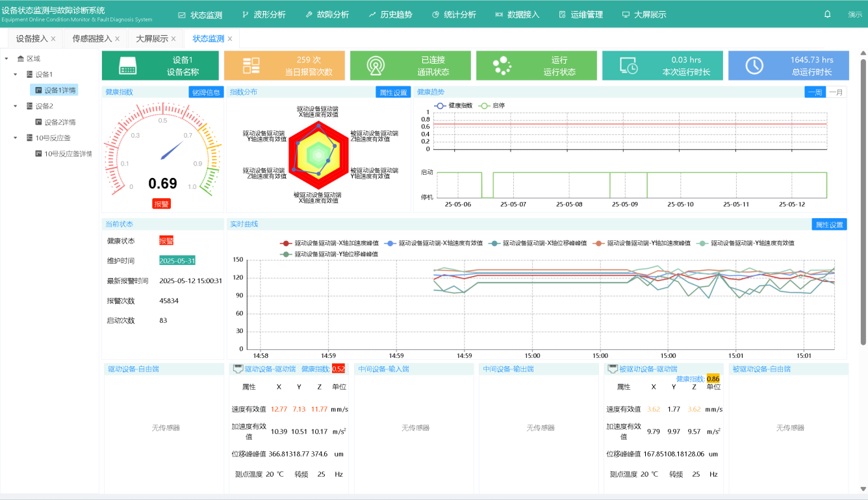868x500 pixels.
Task: Collapse the 区域 root node
Action: pos(6,58)
